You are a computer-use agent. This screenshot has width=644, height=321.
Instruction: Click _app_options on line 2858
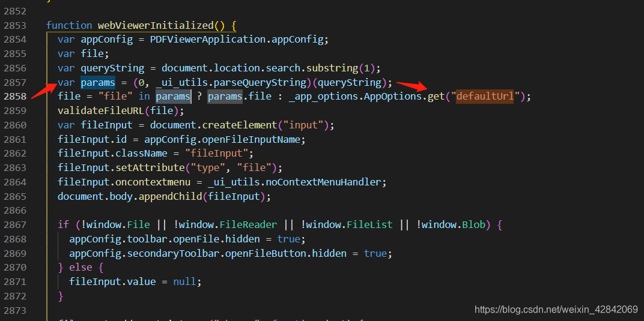pos(324,97)
